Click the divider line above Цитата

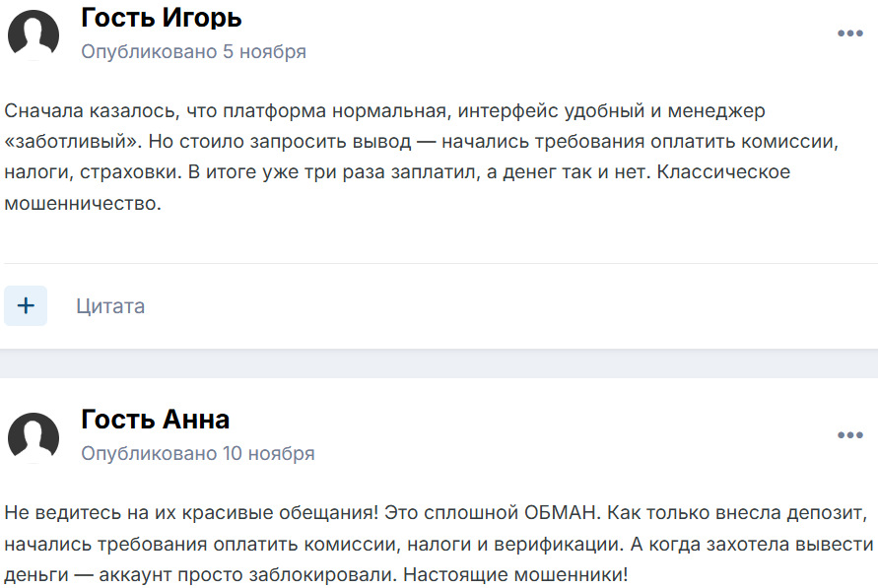pos(439,264)
